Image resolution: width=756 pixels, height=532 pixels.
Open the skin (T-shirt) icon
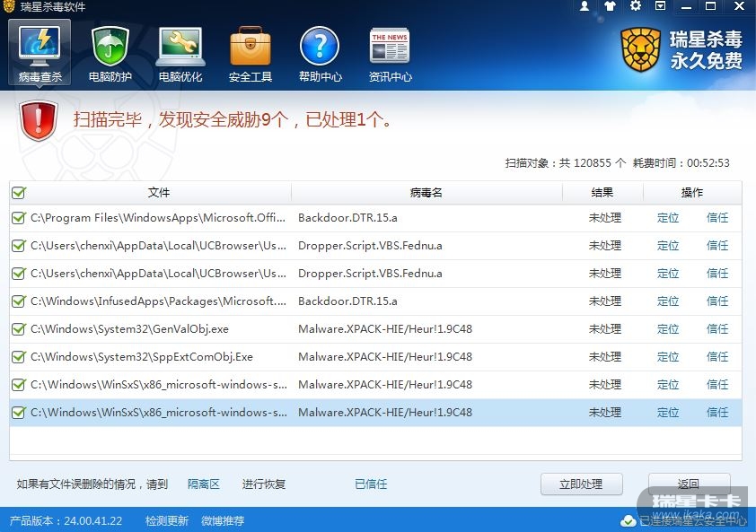coord(610,5)
